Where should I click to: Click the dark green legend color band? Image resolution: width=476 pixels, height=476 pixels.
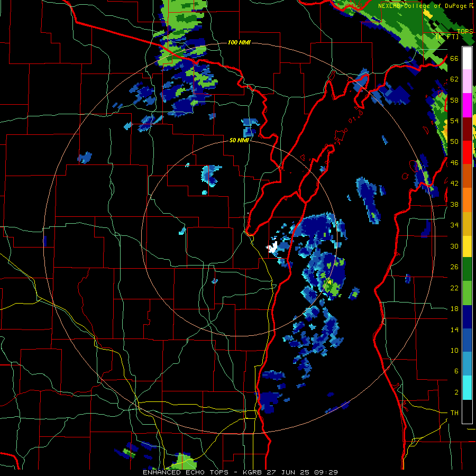point(467,269)
